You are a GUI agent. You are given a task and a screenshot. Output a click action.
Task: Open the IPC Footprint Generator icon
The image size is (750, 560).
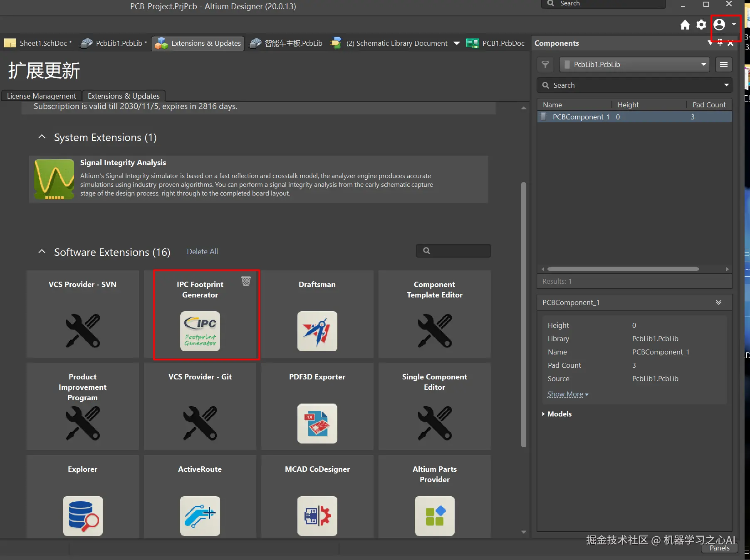[200, 331]
